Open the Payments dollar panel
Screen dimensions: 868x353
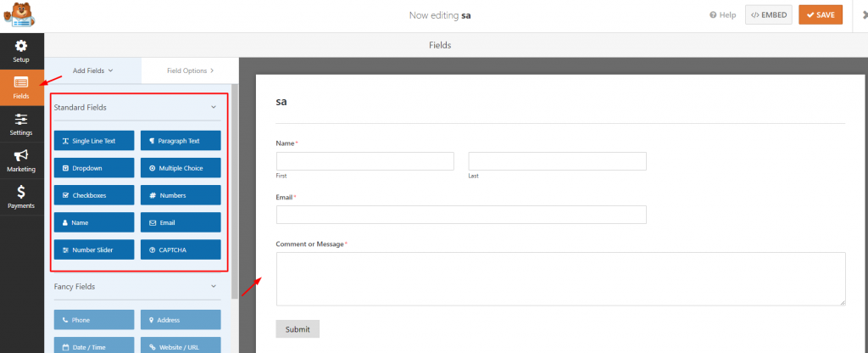point(21,197)
